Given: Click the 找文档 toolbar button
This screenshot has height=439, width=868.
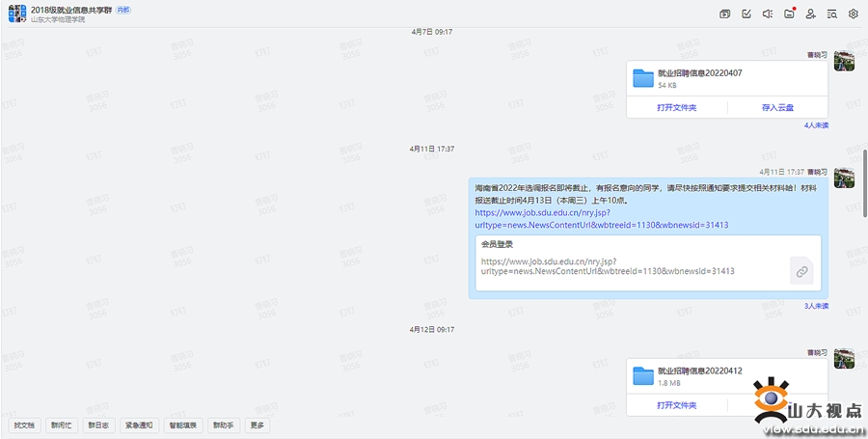Looking at the screenshot, I should 24,425.
